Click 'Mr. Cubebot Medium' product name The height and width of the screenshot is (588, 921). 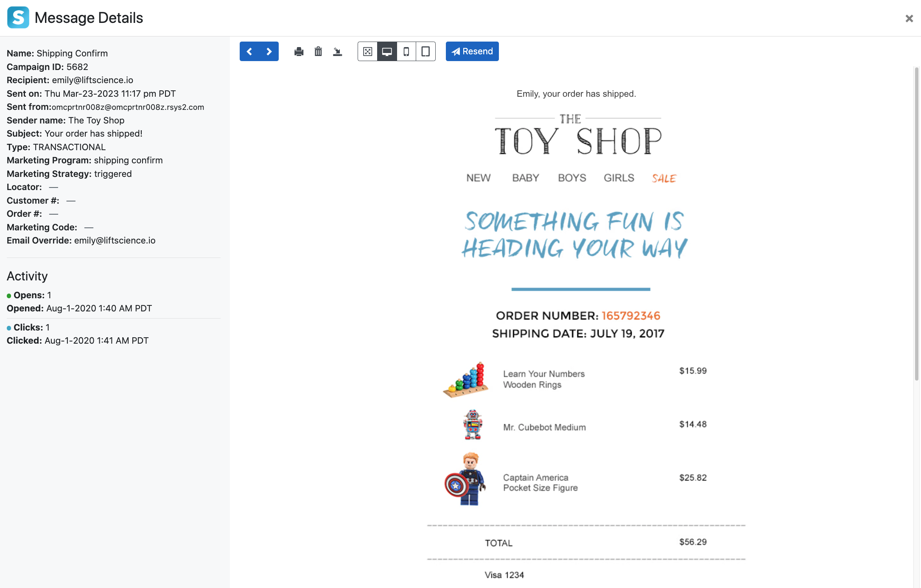[x=544, y=427]
